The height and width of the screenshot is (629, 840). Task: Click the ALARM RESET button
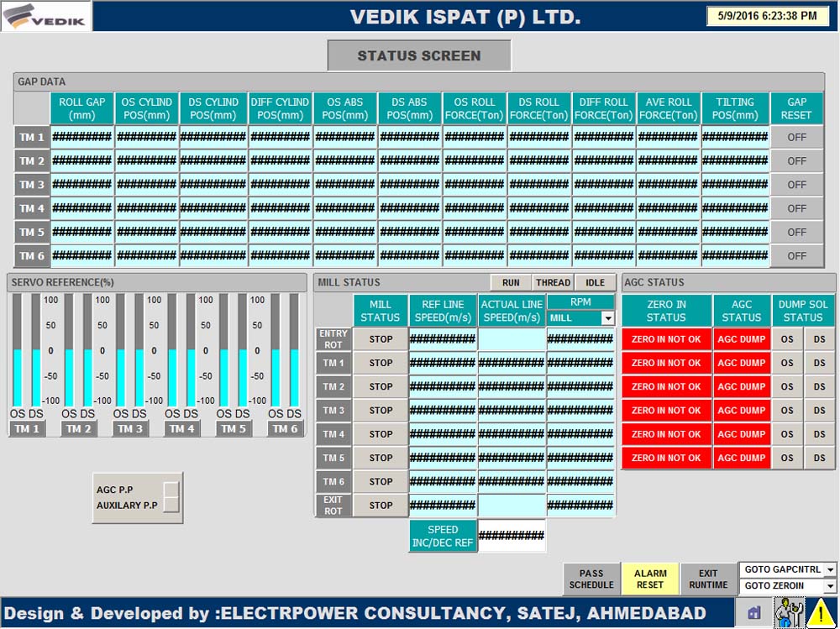tap(650, 579)
